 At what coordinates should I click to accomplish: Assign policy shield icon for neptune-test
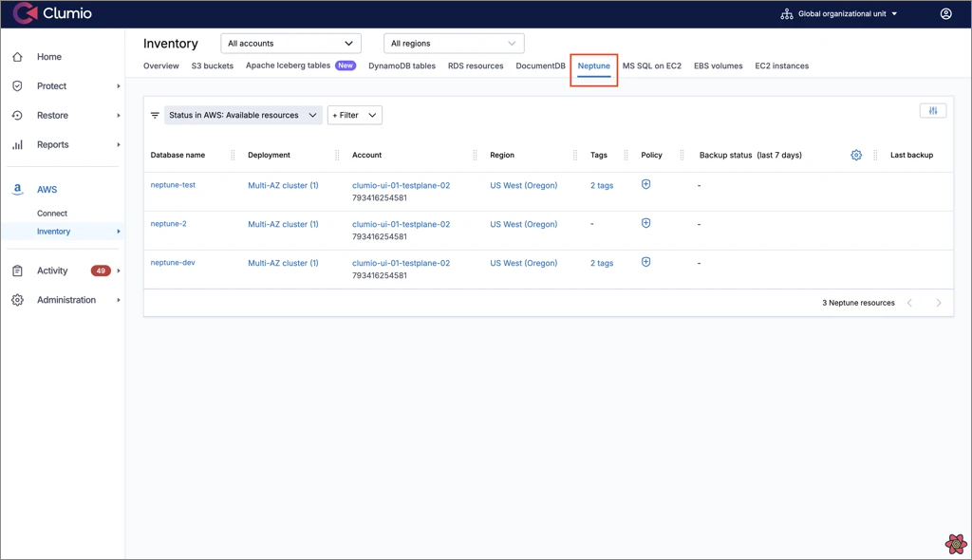tap(645, 184)
